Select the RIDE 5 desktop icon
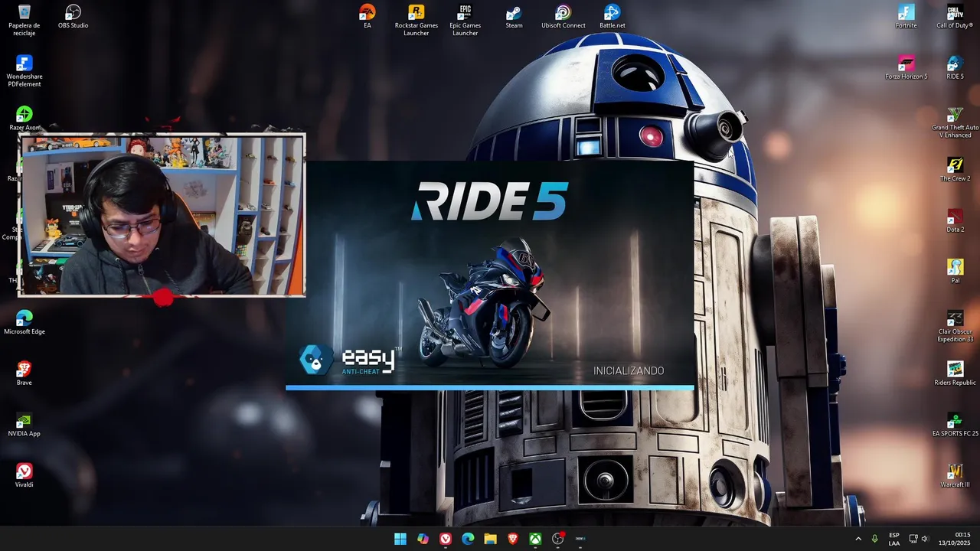Screen dimensions: 980x551 point(955,67)
